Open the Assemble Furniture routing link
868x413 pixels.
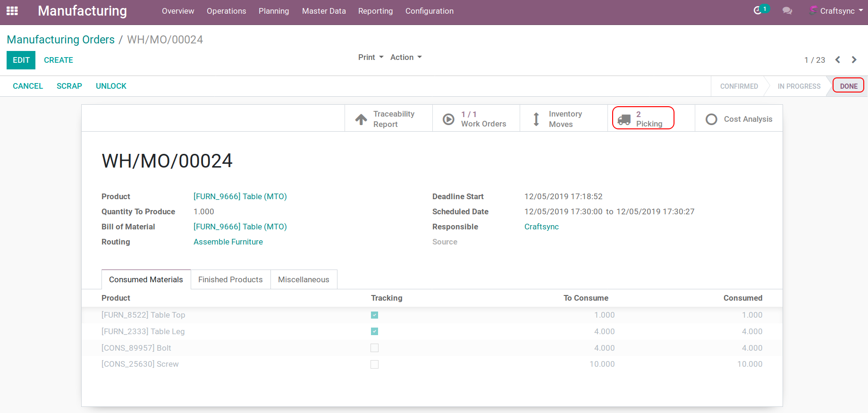[228, 242]
